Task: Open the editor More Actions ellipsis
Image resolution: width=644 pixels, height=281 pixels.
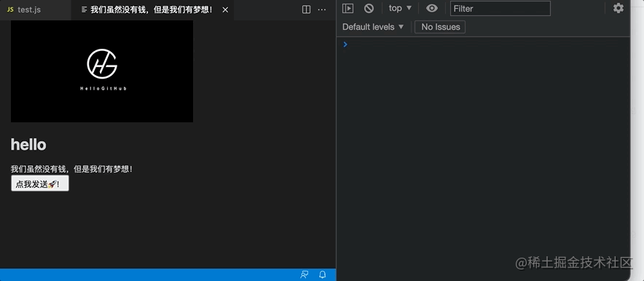Action: (322, 10)
